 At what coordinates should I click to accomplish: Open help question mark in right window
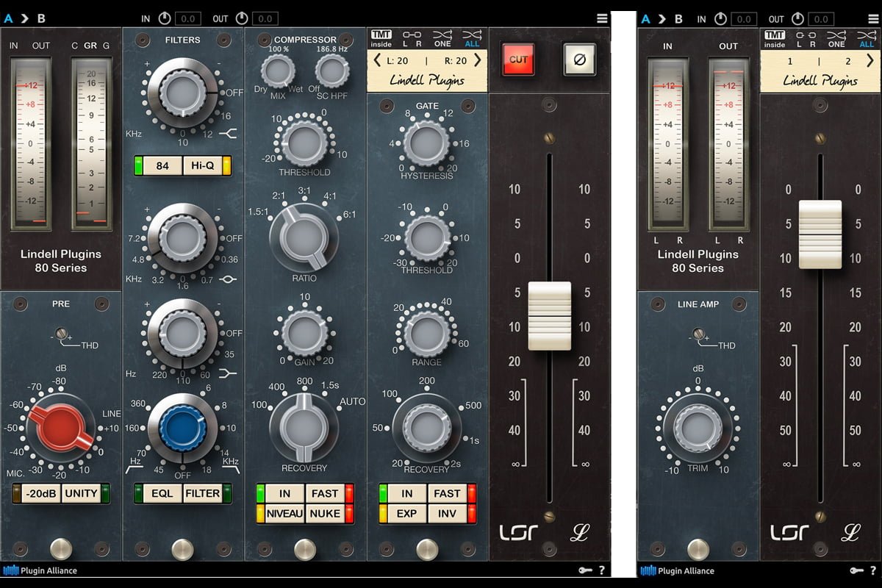tap(872, 570)
